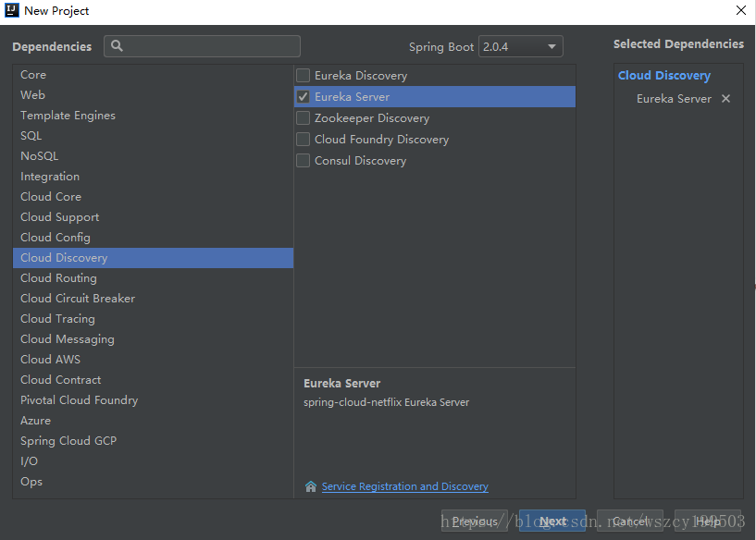Select the Cloud Config category
Image resolution: width=756 pixels, height=540 pixels.
[x=153, y=238]
